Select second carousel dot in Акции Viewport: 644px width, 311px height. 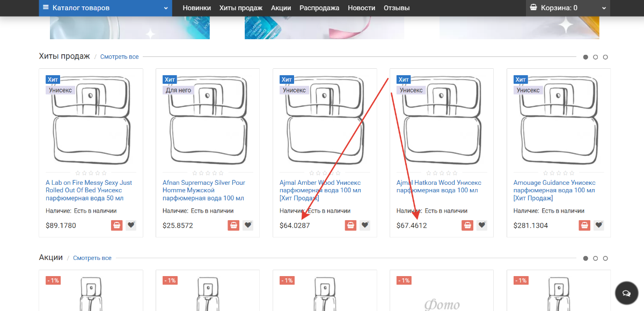(596, 258)
